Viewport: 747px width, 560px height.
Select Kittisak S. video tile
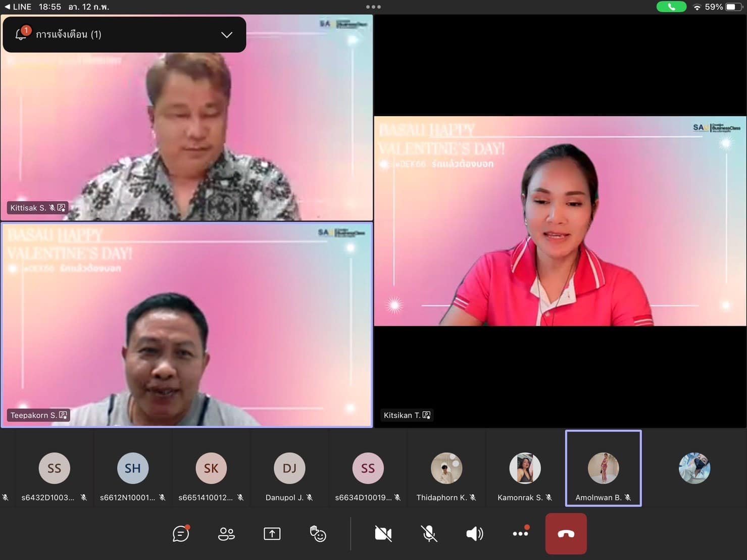point(187,117)
